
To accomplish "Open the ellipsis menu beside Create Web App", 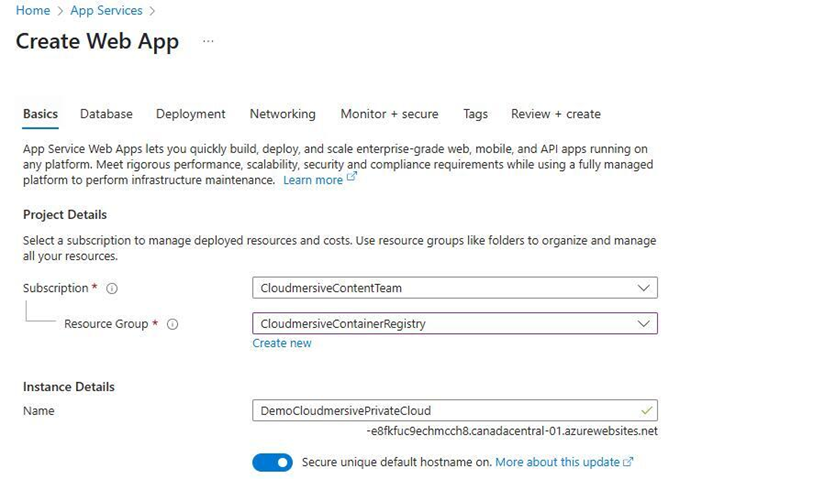I will tap(208, 41).
